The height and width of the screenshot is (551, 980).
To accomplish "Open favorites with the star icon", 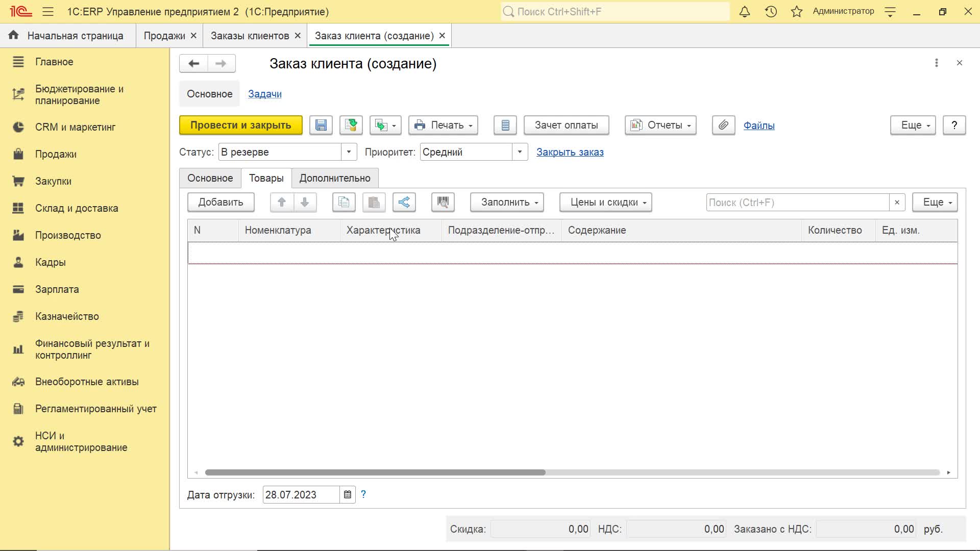I will [x=797, y=11].
